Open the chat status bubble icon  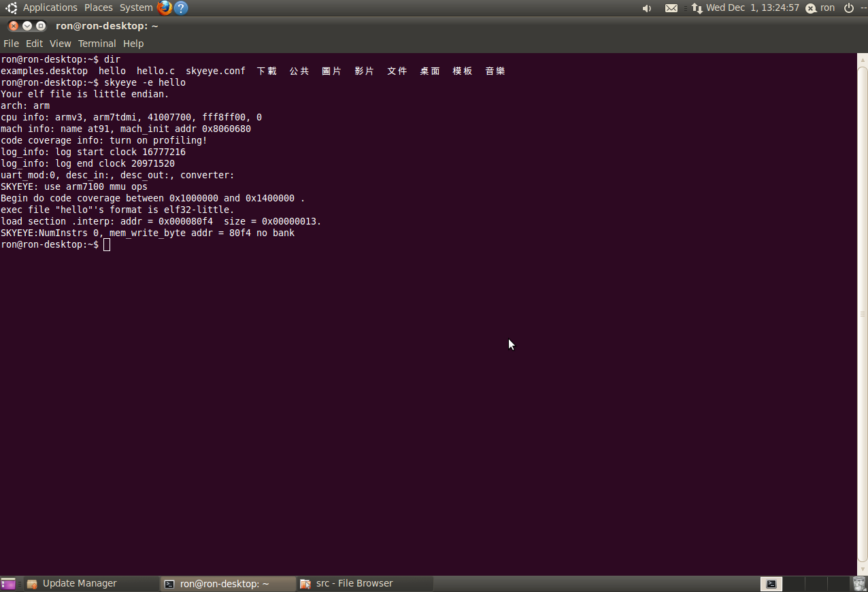click(811, 8)
